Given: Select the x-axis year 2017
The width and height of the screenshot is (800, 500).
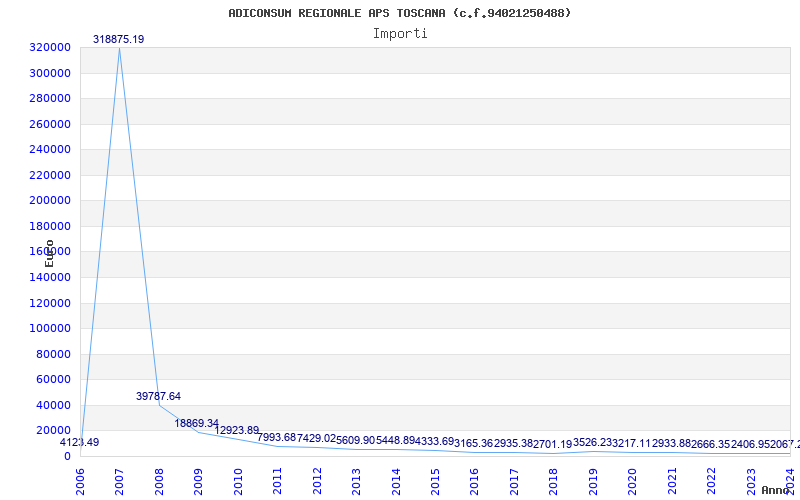Looking at the screenshot, I should (514, 482).
